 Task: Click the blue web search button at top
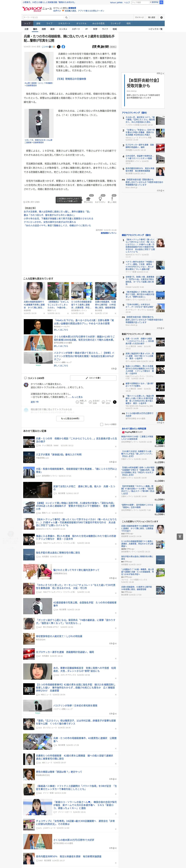click(161, 2)
